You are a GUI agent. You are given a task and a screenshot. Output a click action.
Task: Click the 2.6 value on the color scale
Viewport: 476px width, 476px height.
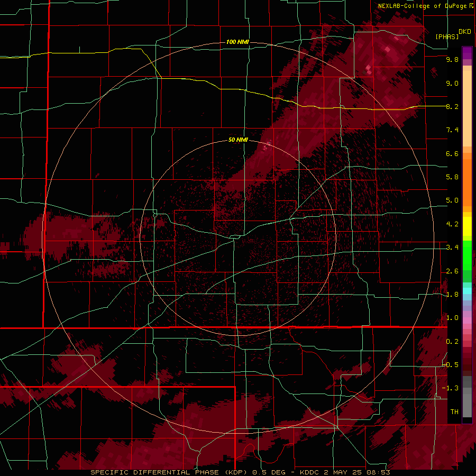(x=452, y=271)
